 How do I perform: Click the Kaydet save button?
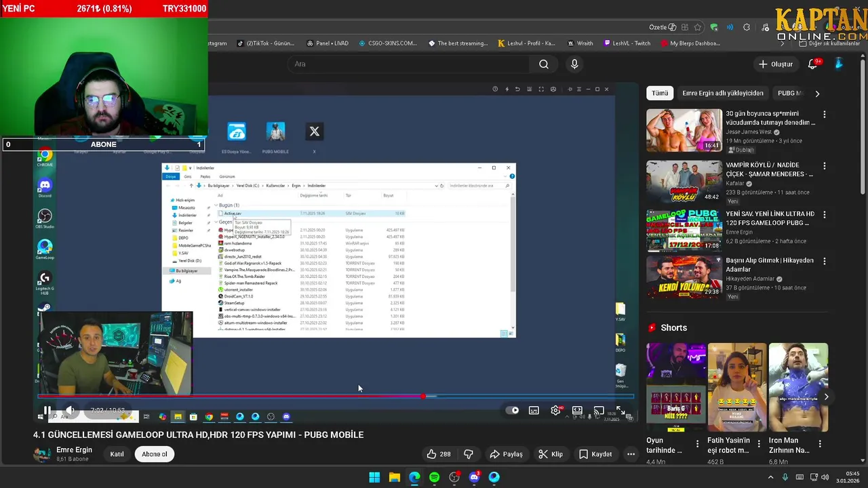pos(595,454)
